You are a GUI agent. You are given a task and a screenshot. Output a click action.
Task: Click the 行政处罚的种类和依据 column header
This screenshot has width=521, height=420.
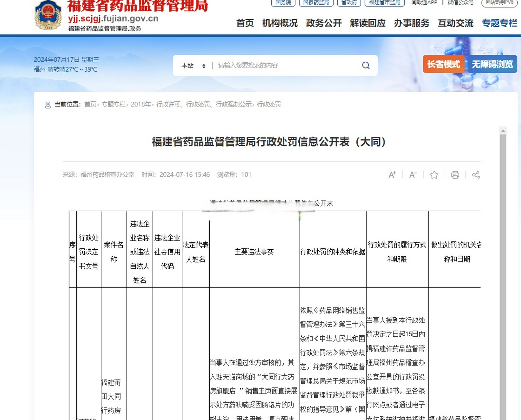333,252
